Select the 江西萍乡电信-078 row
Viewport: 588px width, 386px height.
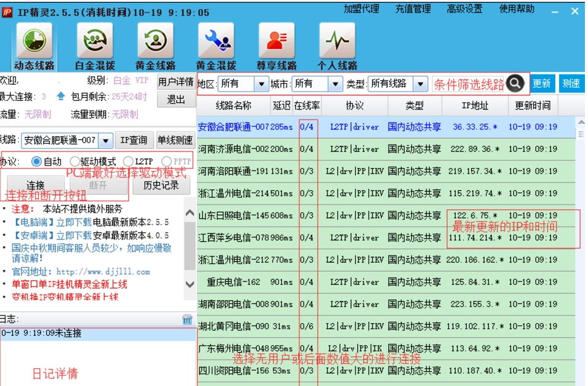pos(386,238)
